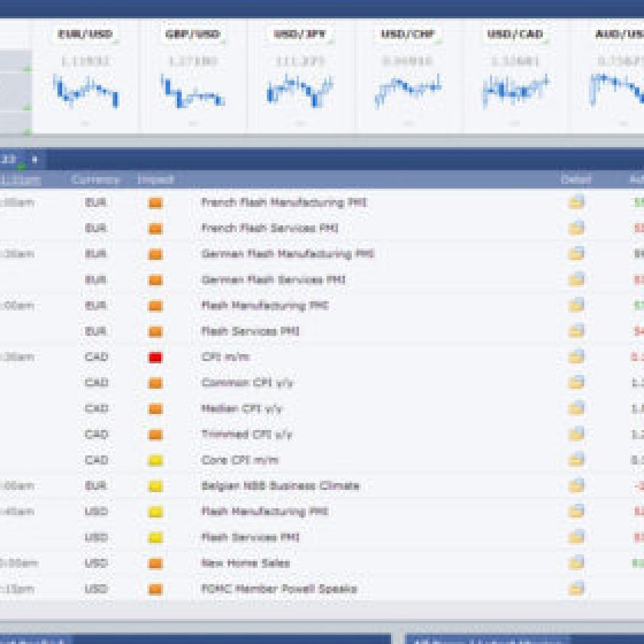Open detail folder for New Home Sales
644x644 pixels.
576,563
